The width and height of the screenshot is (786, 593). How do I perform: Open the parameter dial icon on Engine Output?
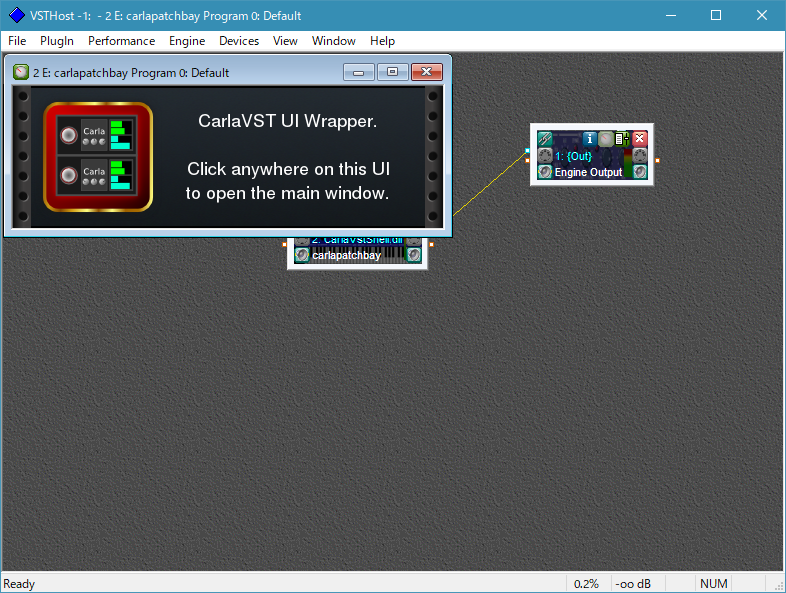click(x=606, y=138)
